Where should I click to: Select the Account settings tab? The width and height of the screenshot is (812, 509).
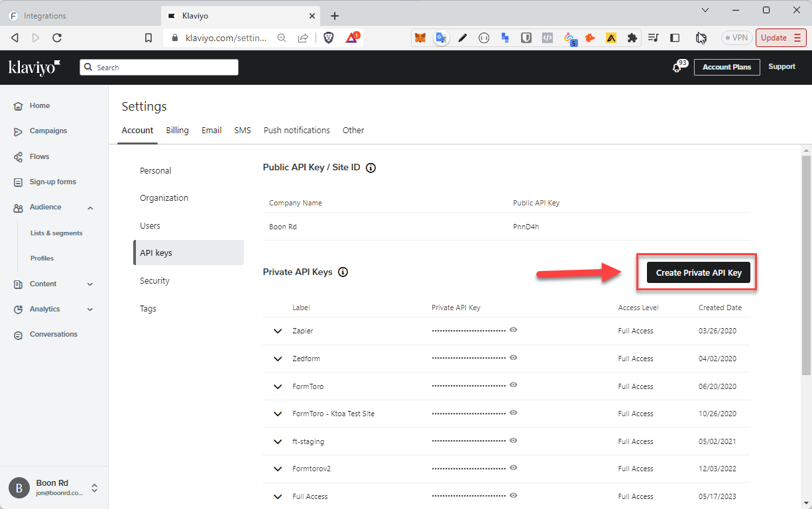[137, 131]
